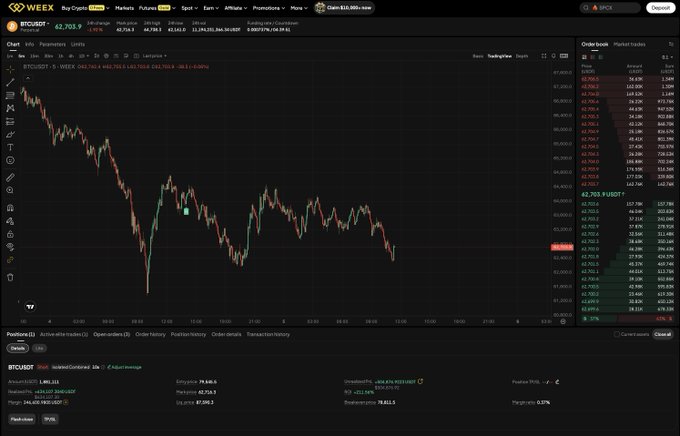Activate the zoom in tool
The height and width of the screenshot is (436, 680).
[10, 190]
